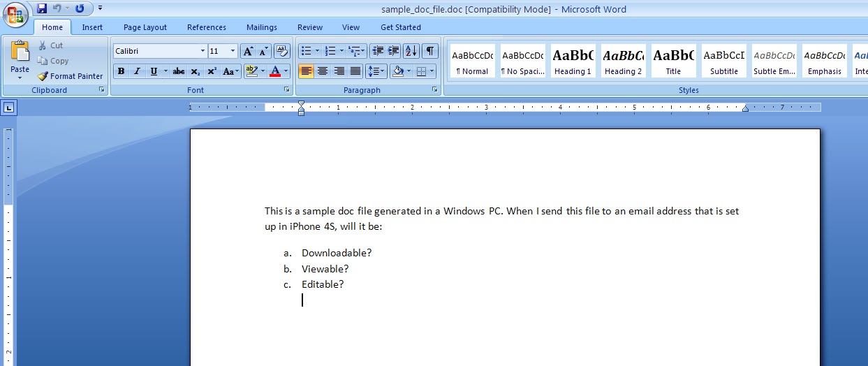The image size is (868, 366).
Task: Apply bullet list formatting
Action: coord(305,51)
